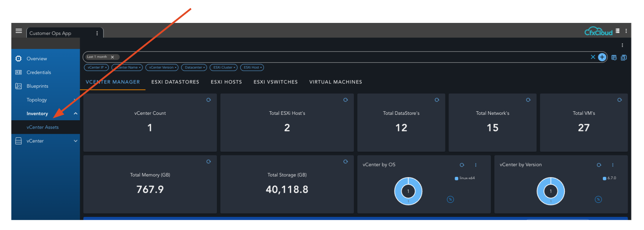Screen dimensions: 644x230
Task: Open the vCenter Version filter dropdown
Action: 162,67
